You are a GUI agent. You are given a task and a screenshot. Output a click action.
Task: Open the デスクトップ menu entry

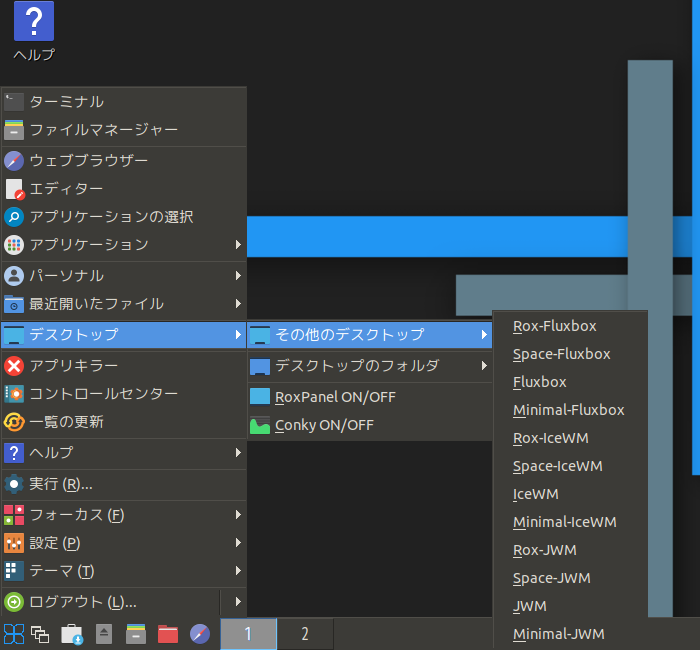(124, 335)
